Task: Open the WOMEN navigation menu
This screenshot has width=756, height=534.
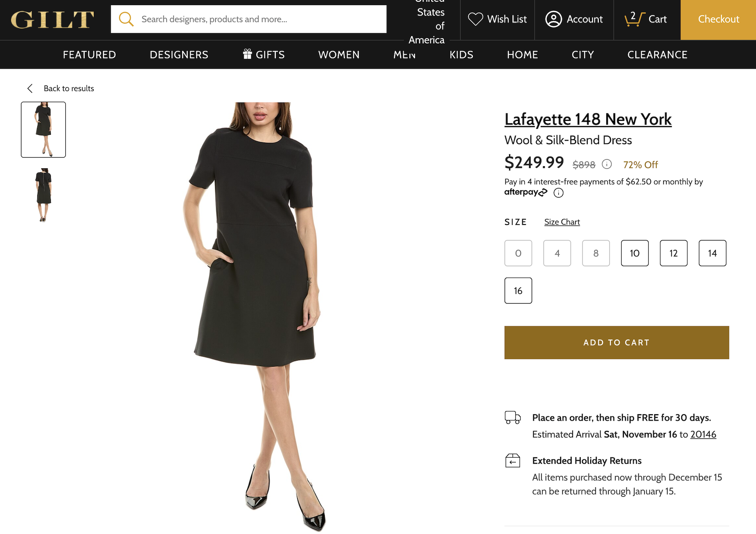Action: point(338,55)
